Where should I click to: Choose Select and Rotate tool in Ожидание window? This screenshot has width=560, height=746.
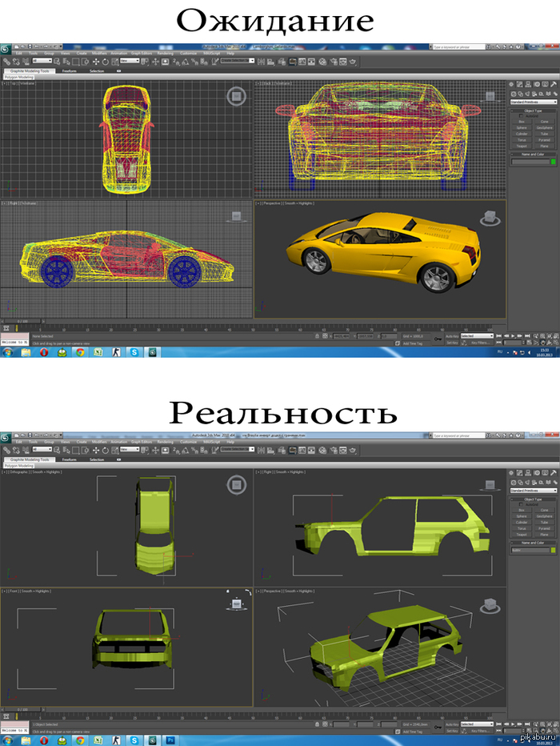(x=105, y=62)
